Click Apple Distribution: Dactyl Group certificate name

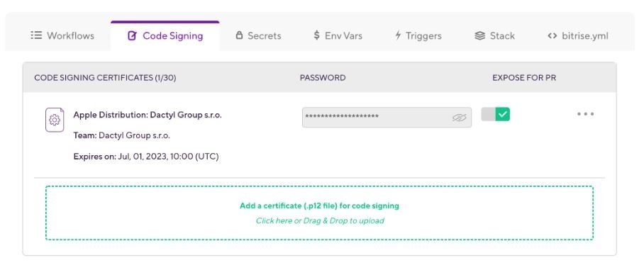pyautogui.click(x=148, y=115)
